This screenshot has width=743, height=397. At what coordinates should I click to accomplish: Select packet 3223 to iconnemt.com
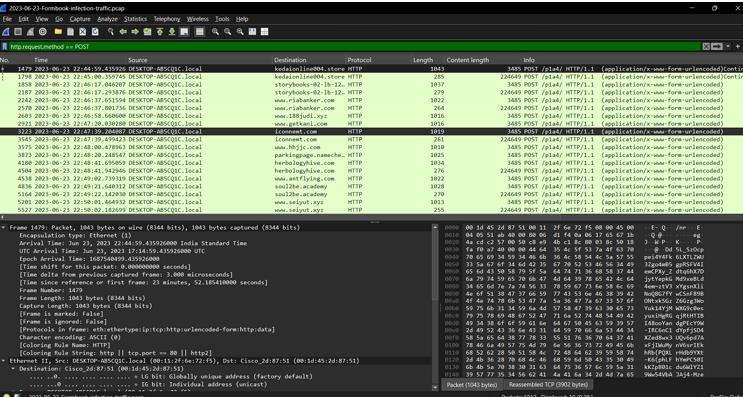click(372, 132)
